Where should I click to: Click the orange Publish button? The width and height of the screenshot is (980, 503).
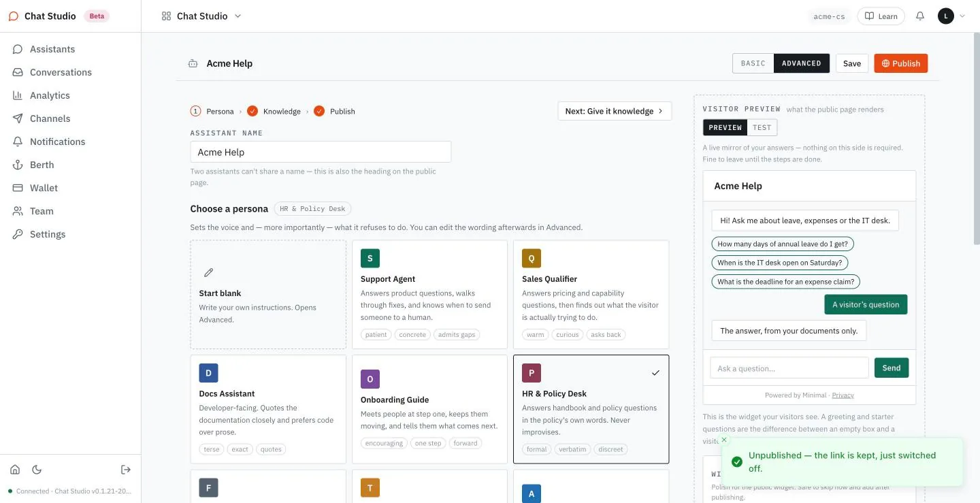tap(901, 63)
